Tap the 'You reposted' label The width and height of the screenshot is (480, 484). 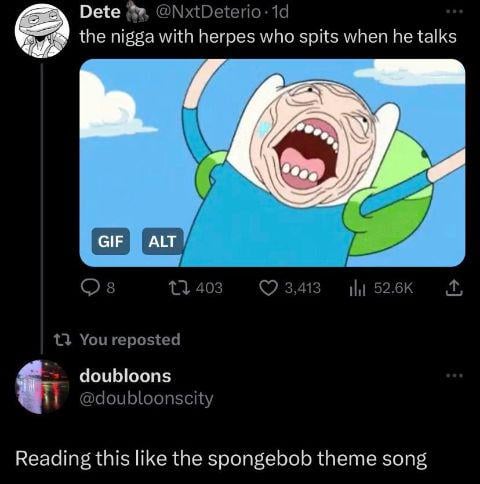(130, 339)
